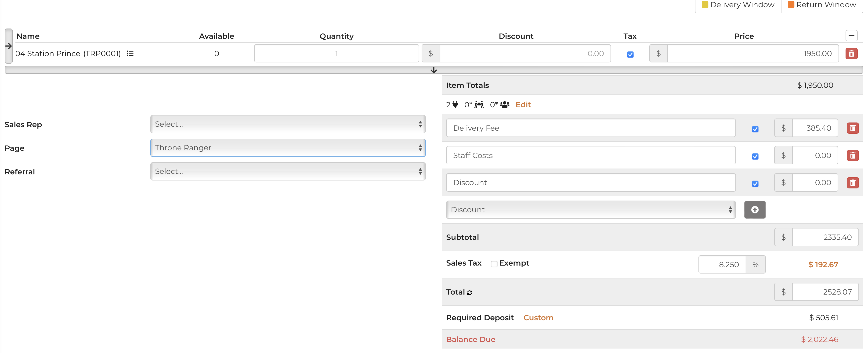Screen dimensions: 868x353
Task: Click the Quantity input field
Action: tap(336, 54)
